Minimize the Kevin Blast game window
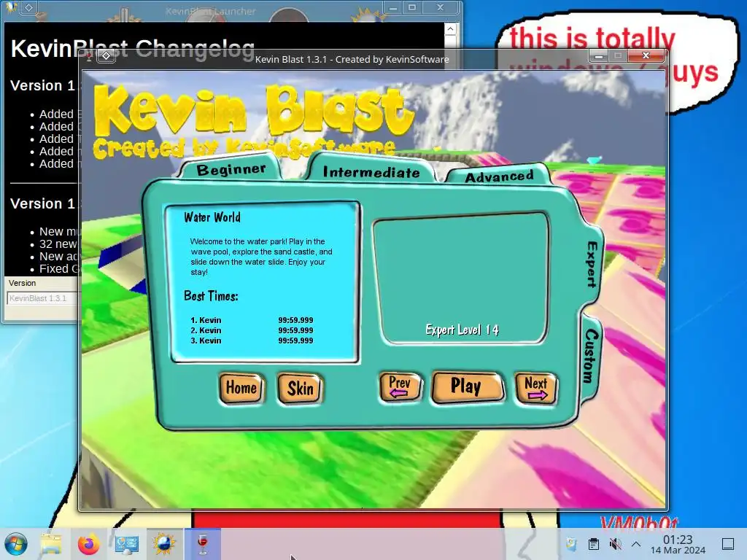The image size is (747, 560). (599, 55)
